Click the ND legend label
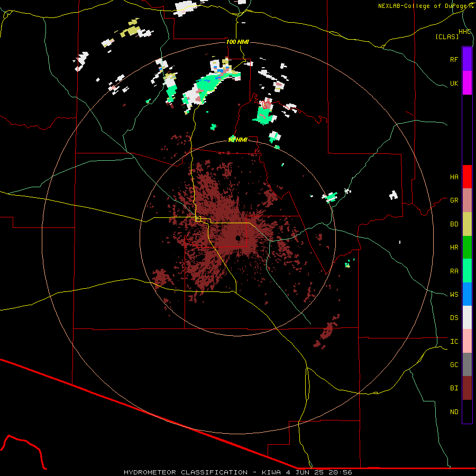 click(x=454, y=411)
